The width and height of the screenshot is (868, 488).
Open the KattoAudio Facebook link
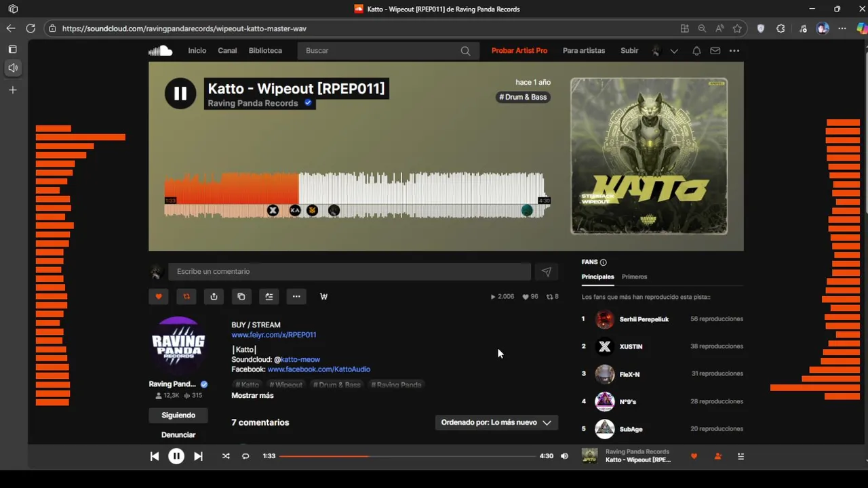point(319,369)
